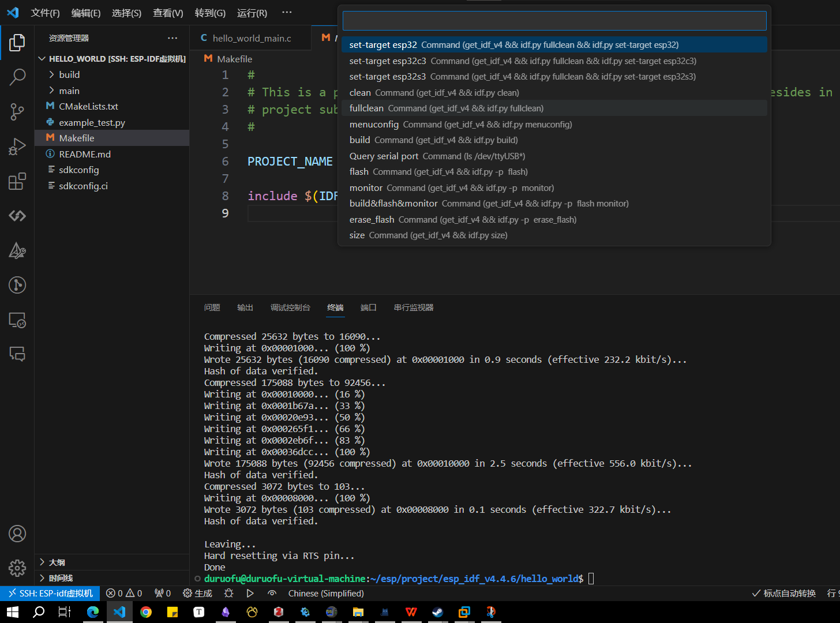Switch to the 输出 output panel tab
Screen dimensions: 840x623
click(x=245, y=307)
